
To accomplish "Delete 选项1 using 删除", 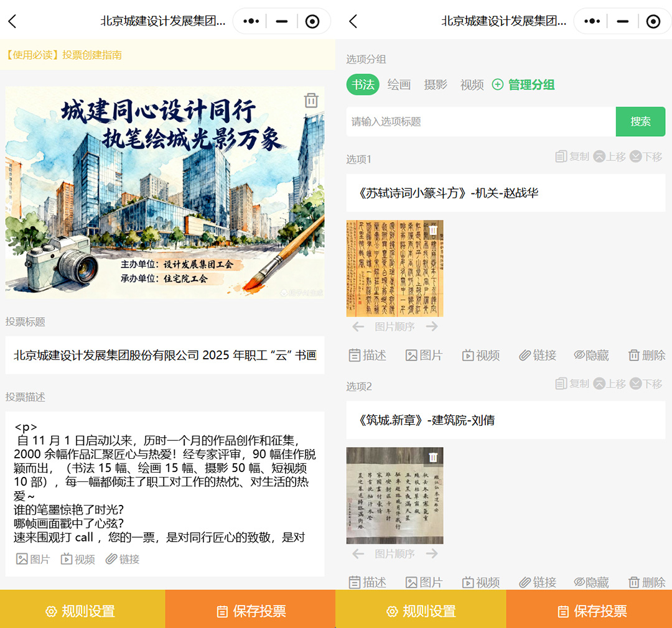I will (646, 356).
